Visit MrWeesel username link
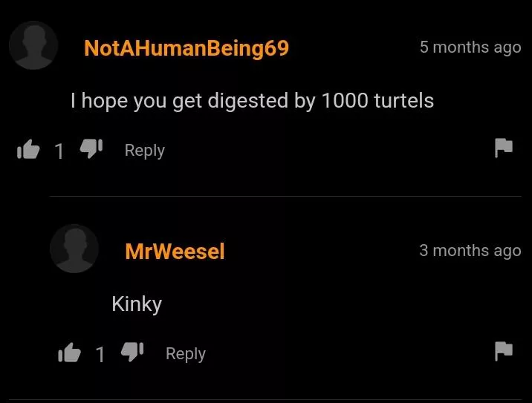This screenshot has height=403, width=532. click(175, 251)
